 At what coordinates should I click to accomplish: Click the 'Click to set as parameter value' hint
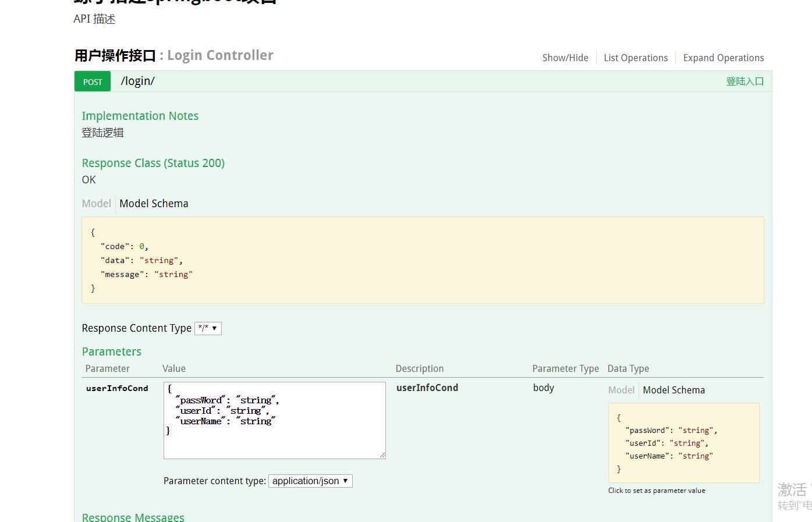pyautogui.click(x=657, y=491)
